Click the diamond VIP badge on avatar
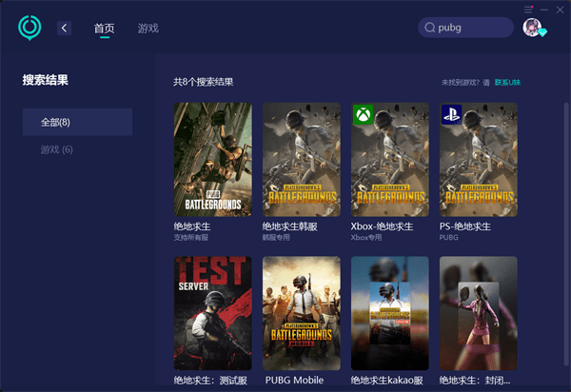The width and height of the screenshot is (571, 392). point(542,32)
